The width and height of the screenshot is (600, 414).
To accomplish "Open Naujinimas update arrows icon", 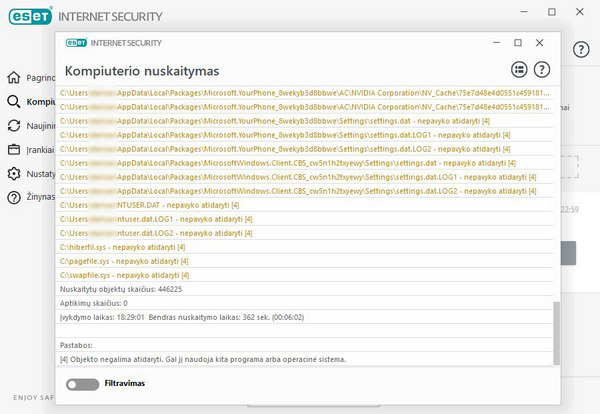I will pos(14,126).
